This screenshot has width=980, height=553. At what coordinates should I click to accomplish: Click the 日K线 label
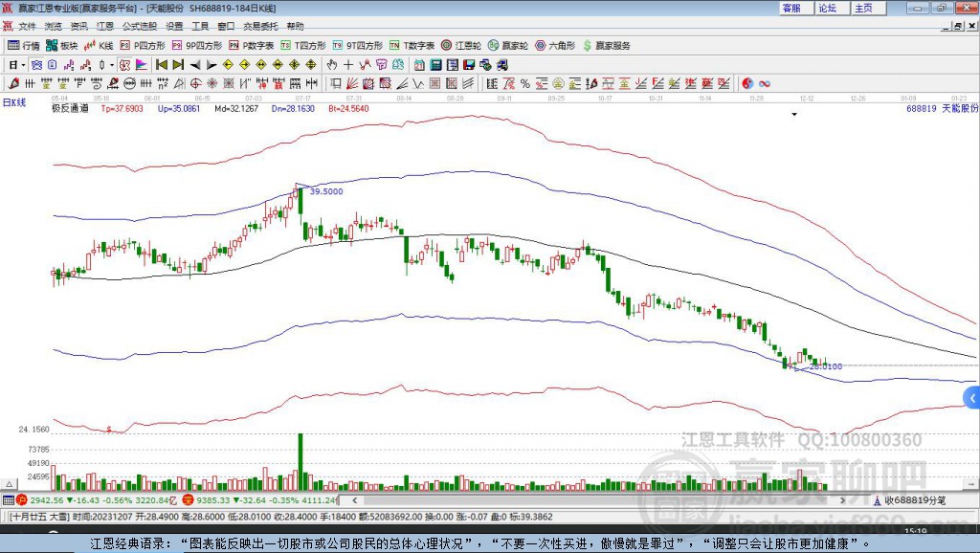pos(14,102)
